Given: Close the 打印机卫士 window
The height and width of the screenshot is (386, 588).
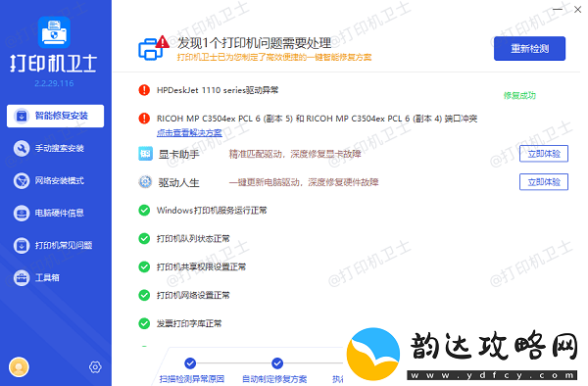Looking at the screenshot, I should 578,10.
